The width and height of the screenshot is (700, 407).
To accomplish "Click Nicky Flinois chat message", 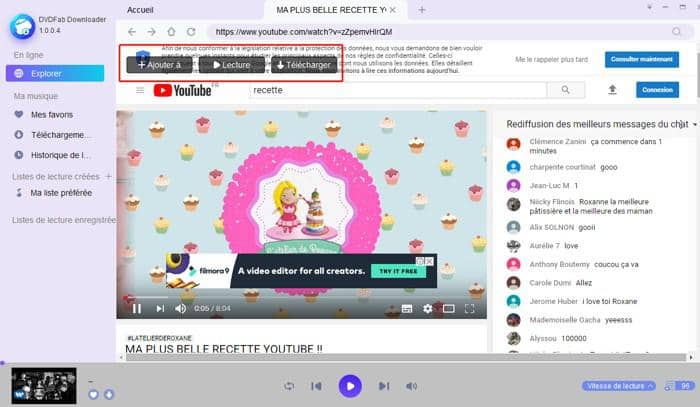I will tap(591, 206).
